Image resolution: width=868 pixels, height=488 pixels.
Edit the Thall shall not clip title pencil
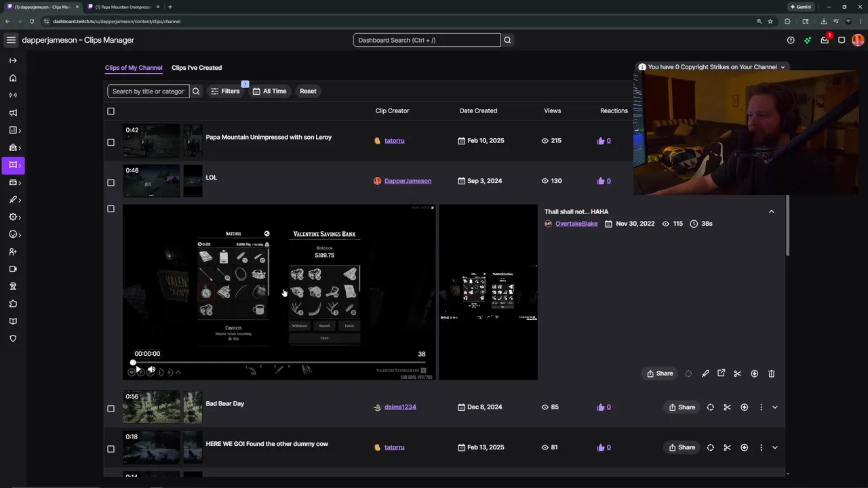pos(705,373)
